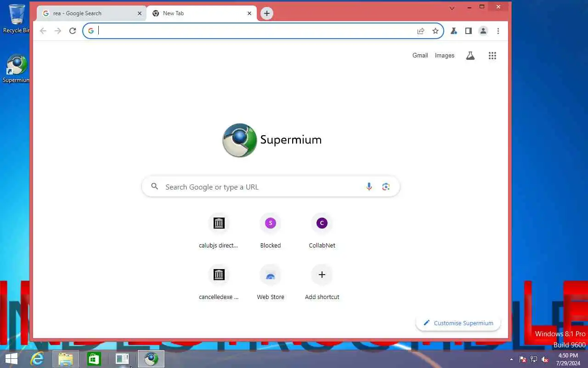This screenshot has height=368, width=588.
Task: Start voice search with microphone icon
Action: [369, 187]
